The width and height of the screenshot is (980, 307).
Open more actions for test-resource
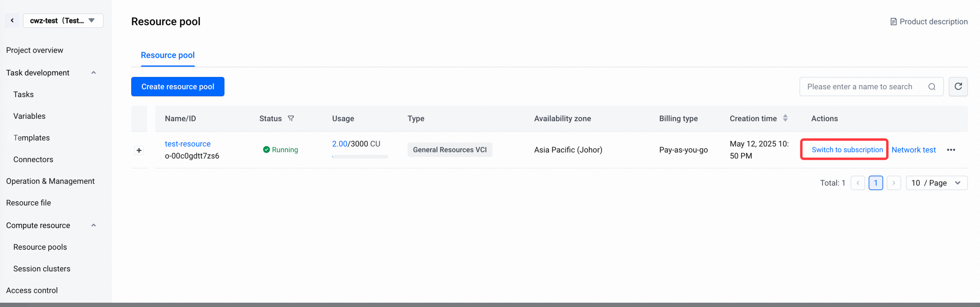951,150
